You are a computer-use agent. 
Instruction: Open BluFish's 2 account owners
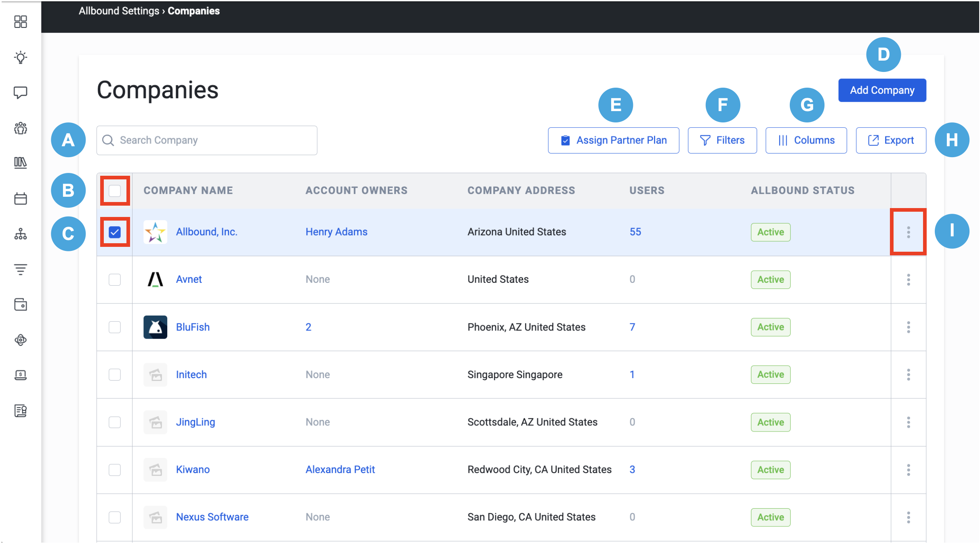308,327
